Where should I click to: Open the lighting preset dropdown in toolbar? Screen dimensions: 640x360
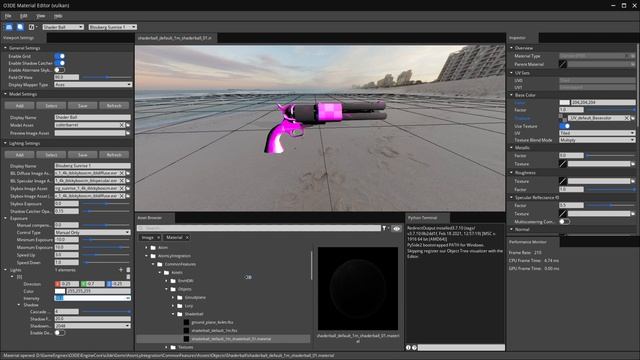tap(112, 27)
